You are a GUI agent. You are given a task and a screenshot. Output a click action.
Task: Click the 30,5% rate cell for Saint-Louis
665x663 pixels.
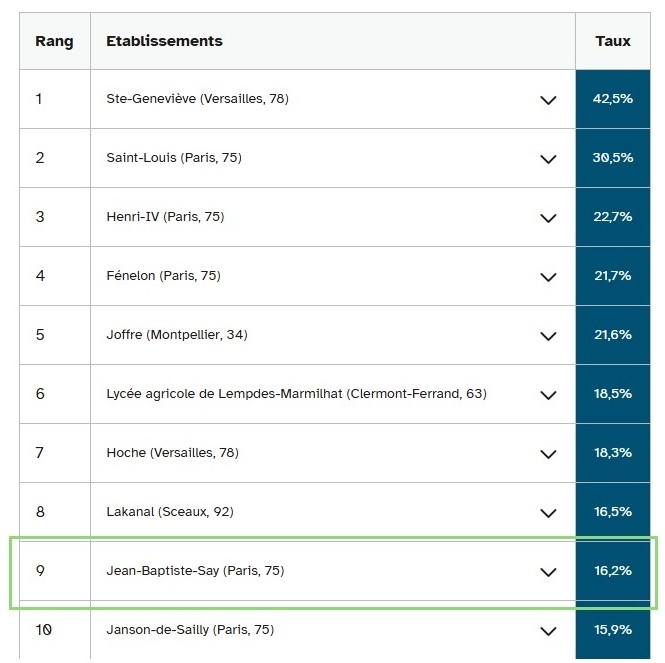coord(612,158)
